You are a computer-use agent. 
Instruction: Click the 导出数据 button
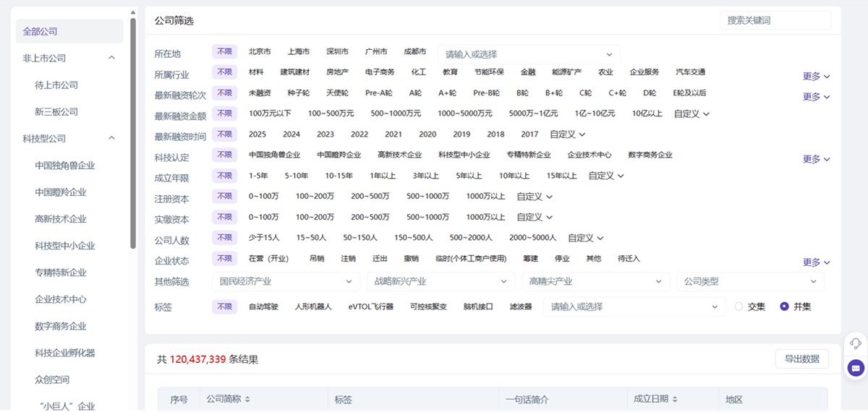pos(801,359)
